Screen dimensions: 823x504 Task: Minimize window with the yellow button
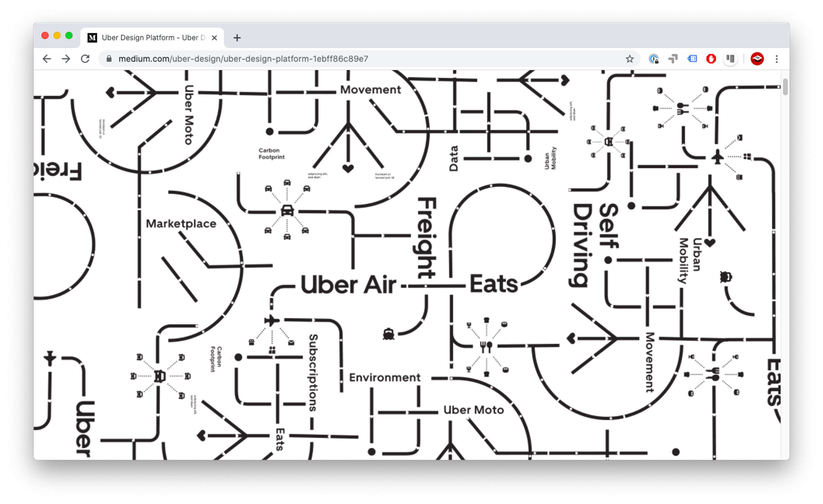coord(57,36)
